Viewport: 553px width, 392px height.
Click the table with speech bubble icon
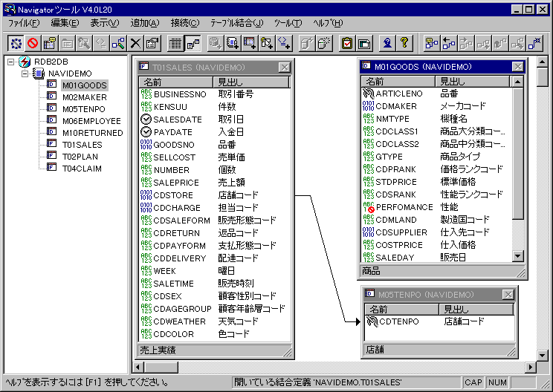50,43
